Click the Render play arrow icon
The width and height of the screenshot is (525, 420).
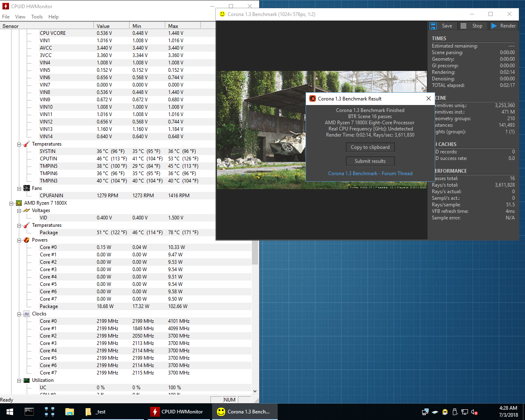494,26
